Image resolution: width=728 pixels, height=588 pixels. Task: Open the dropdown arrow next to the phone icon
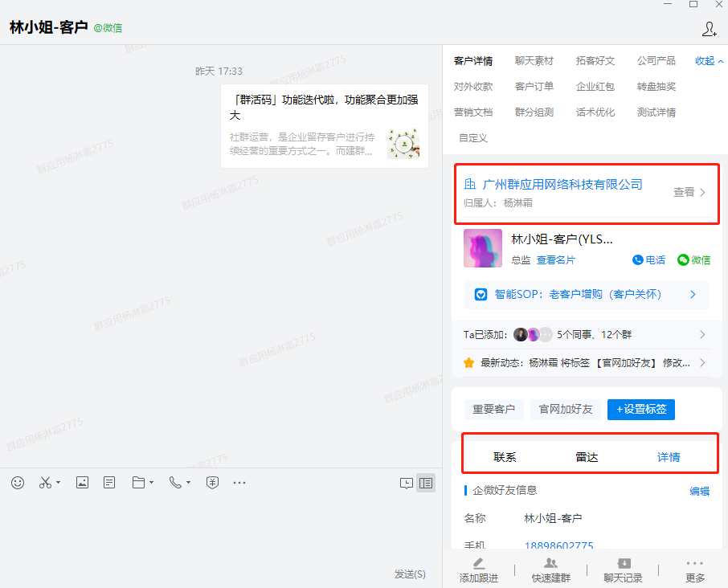(188, 484)
